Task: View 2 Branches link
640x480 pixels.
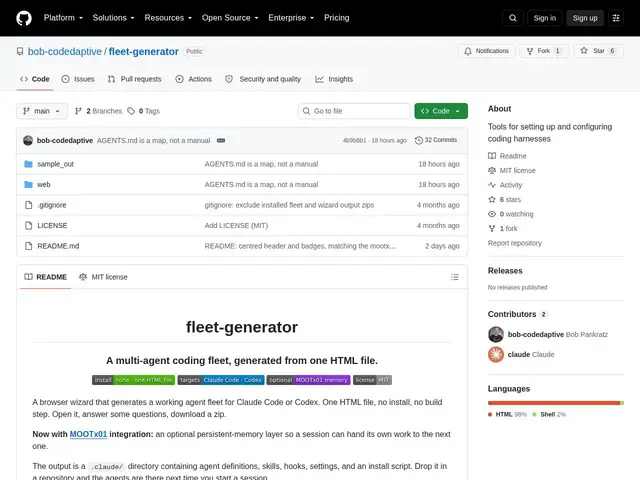Action: [98, 111]
